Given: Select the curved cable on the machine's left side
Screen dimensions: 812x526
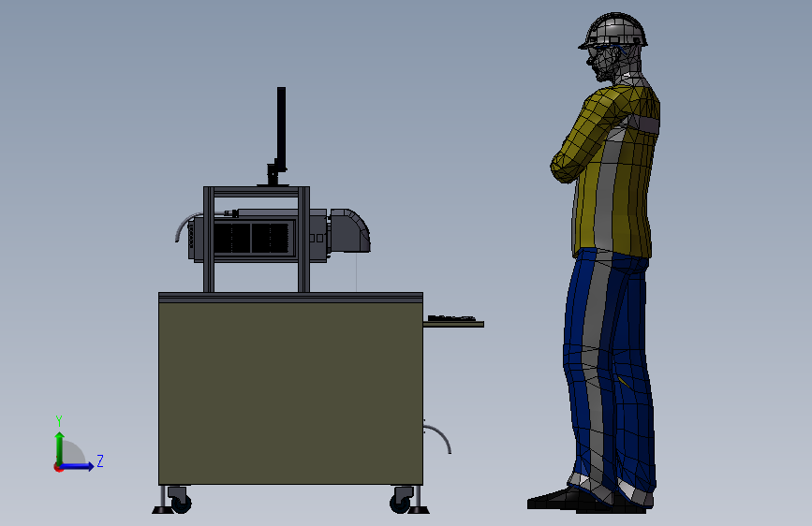Looking at the screenshot, I should 187,226.
